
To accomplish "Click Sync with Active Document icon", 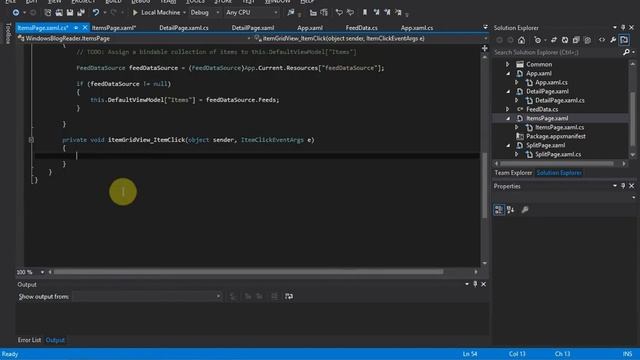I will point(554,40).
